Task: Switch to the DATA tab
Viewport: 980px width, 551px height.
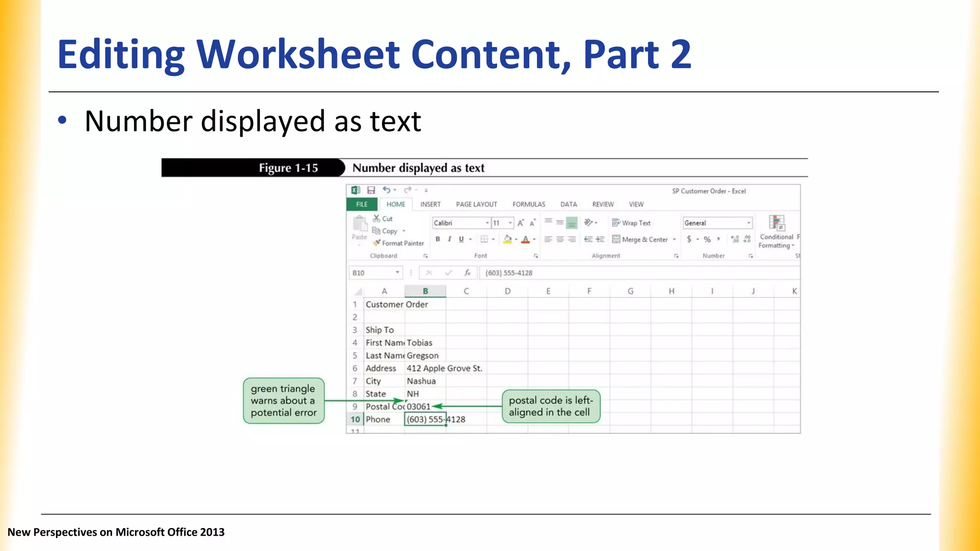Action: 568,204
